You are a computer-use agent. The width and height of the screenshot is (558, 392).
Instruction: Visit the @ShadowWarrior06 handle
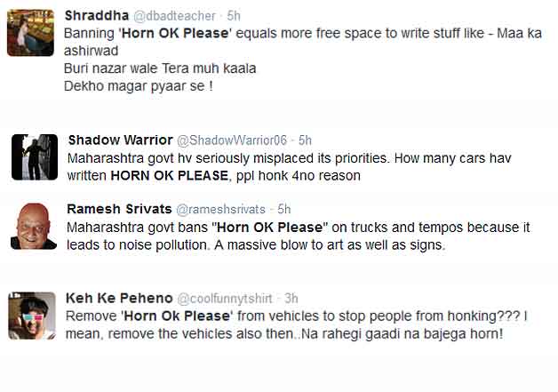[x=232, y=140]
